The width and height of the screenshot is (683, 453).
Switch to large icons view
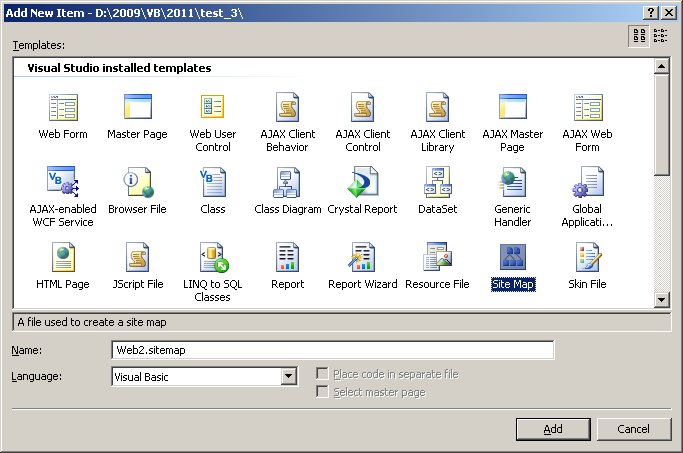pos(639,35)
